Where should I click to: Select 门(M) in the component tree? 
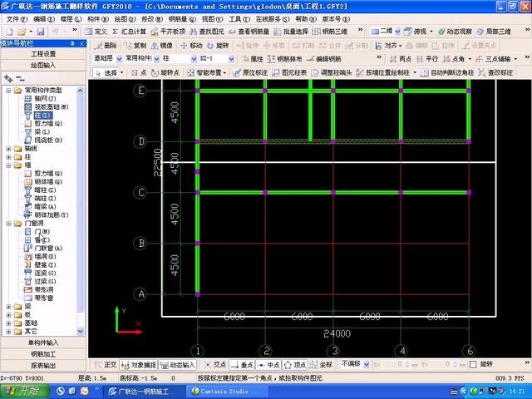(42, 232)
